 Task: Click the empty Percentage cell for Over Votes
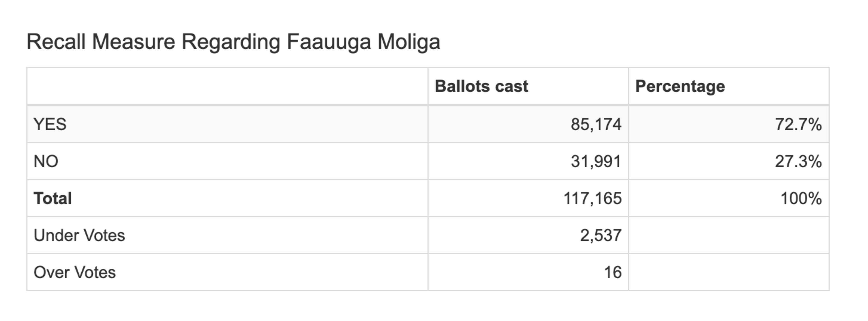(729, 272)
